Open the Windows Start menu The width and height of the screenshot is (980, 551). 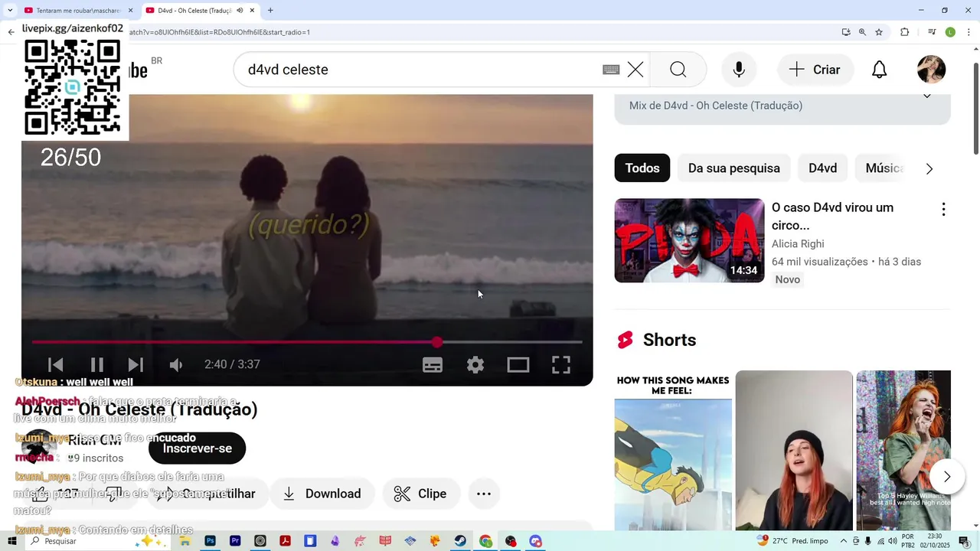point(12,541)
